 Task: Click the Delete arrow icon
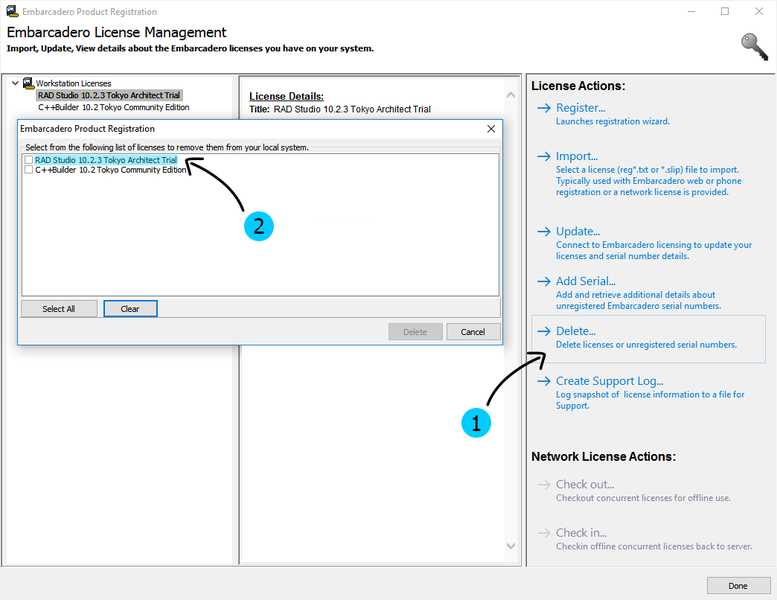[544, 331]
